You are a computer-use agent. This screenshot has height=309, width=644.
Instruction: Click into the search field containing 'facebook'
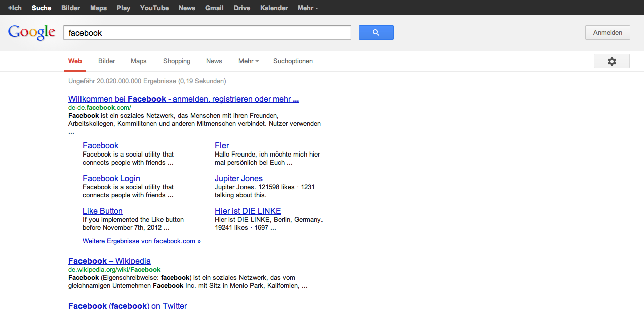point(206,33)
